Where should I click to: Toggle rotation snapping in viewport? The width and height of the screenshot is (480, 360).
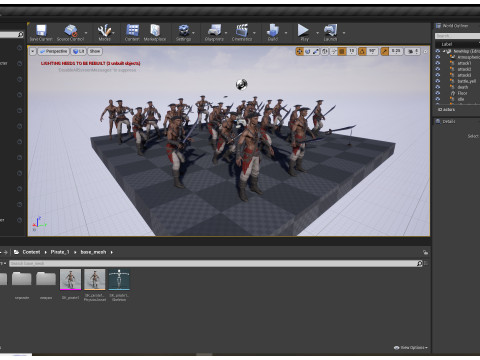(362, 51)
